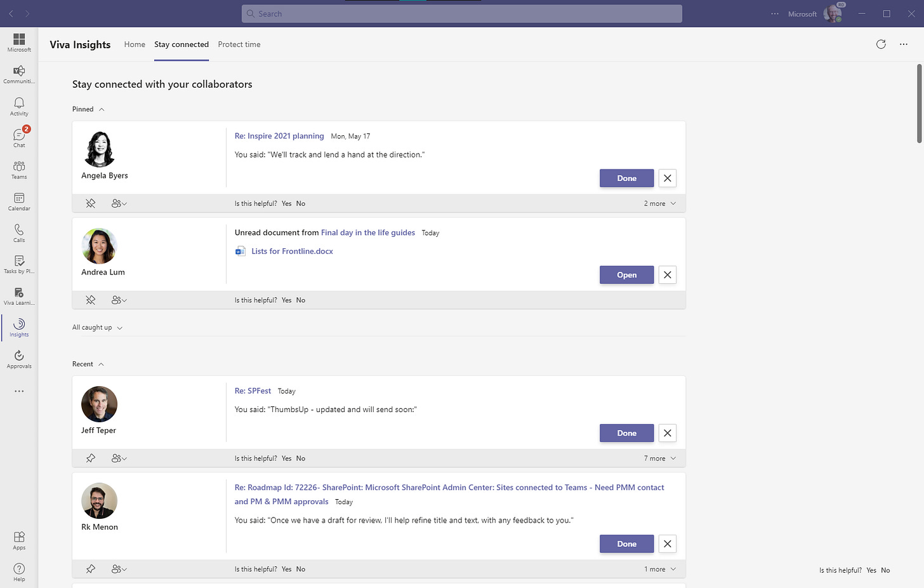The width and height of the screenshot is (924, 588).
Task: Open Lists for Frontline.docx file
Action: pos(292,251)
